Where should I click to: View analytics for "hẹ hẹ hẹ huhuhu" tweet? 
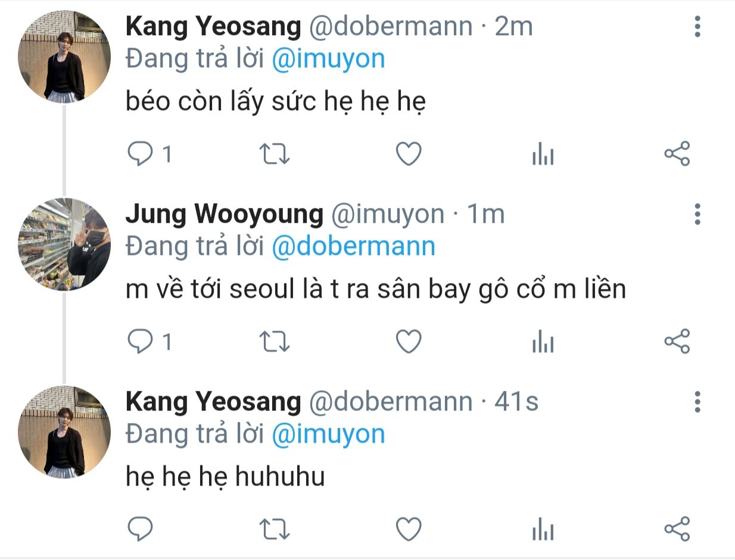(543, 530)
